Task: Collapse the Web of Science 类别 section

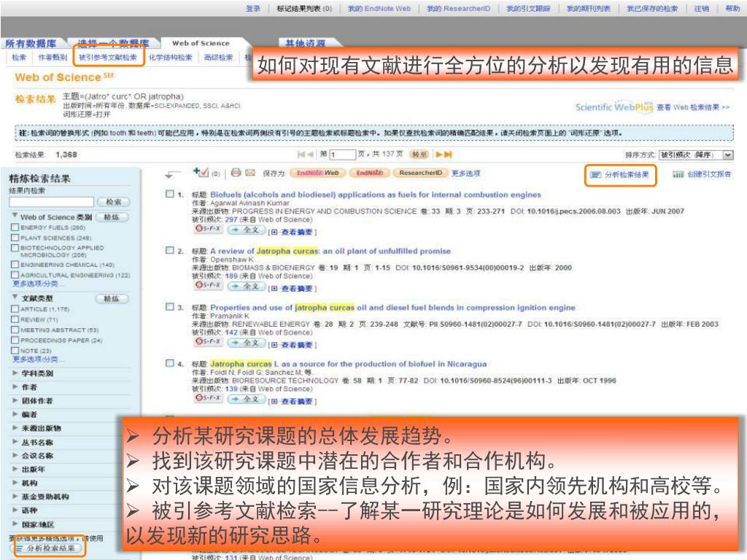Action: tap(15, 215)
